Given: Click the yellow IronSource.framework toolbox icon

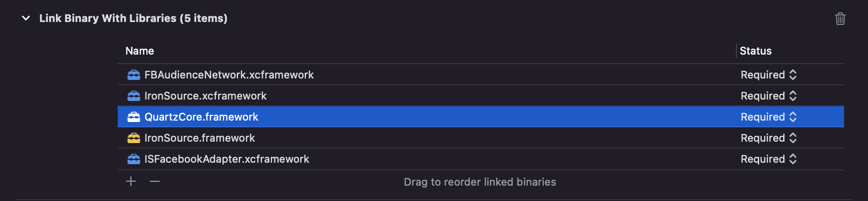Looking at the screenshot, I should [x=134, y=138].
